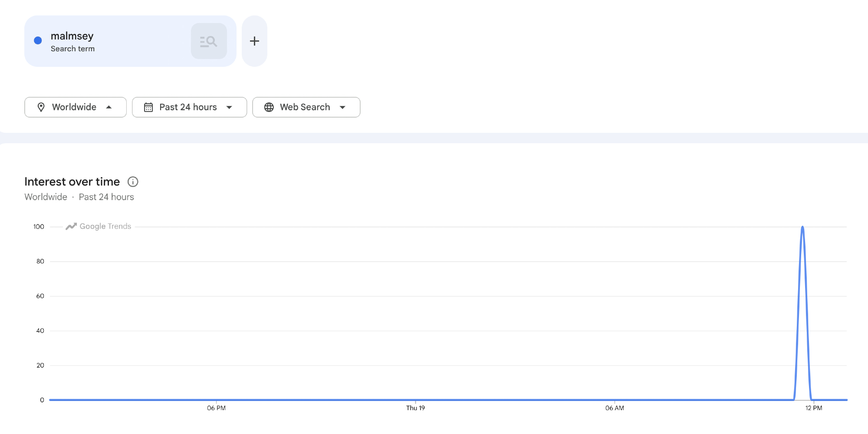Click the search-list icon in the malmsey card
The image size is (868, 434).
pos(209,41)
